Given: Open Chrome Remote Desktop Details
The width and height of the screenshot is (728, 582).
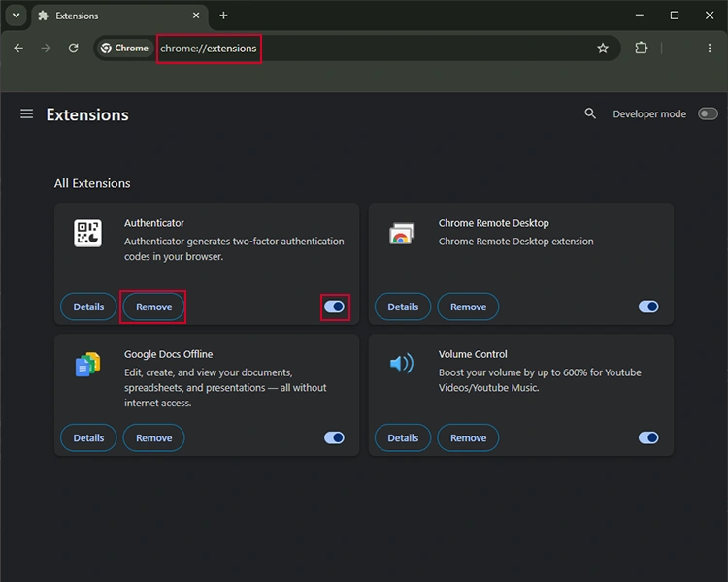Looking at the screenshot, I should [x=403, y=307].
